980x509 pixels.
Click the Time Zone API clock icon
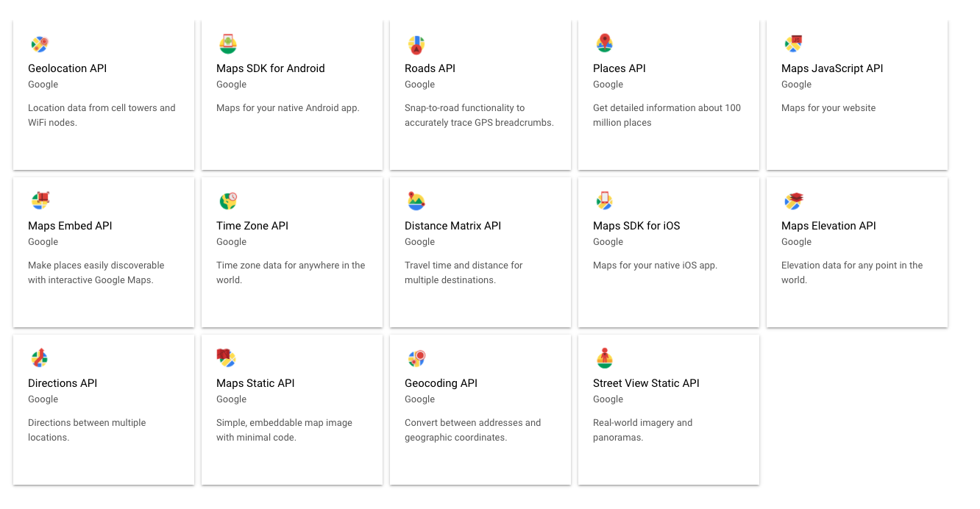(228, 201)
